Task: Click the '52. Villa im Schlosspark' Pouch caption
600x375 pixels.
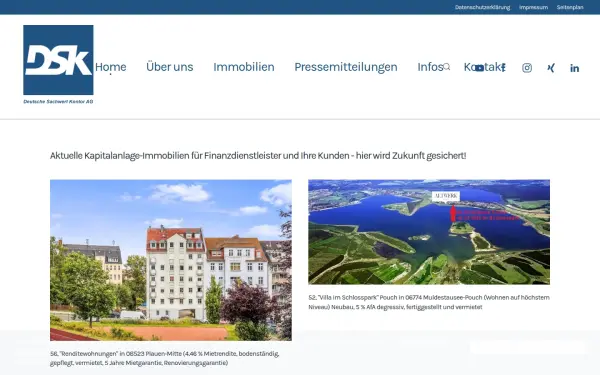Action: coord(429,302)
